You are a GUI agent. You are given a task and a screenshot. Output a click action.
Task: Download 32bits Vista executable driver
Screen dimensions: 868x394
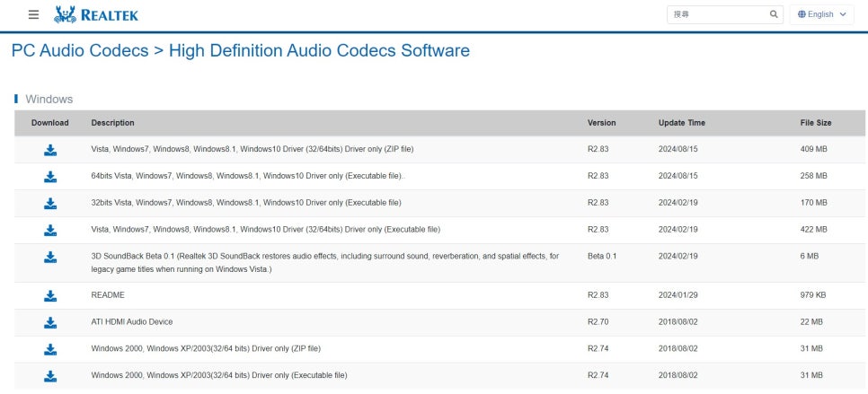pyautogui.click(x=50, y=204)
